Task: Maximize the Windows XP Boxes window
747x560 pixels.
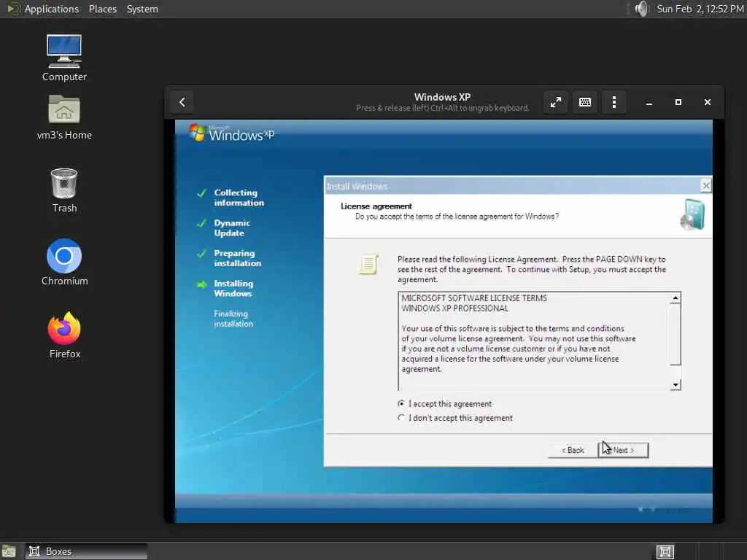Action: [678, 102]
